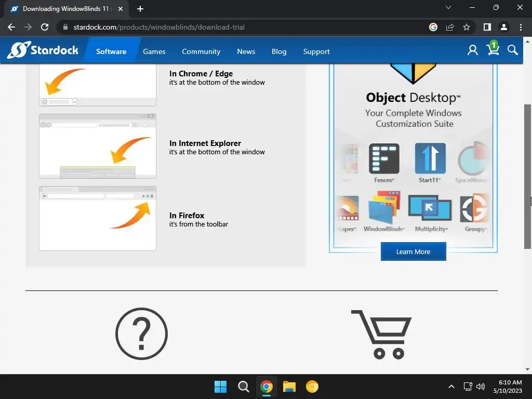Open the Windows Start menu
This screenshot has height=399, width=532.
pos(220,387)
